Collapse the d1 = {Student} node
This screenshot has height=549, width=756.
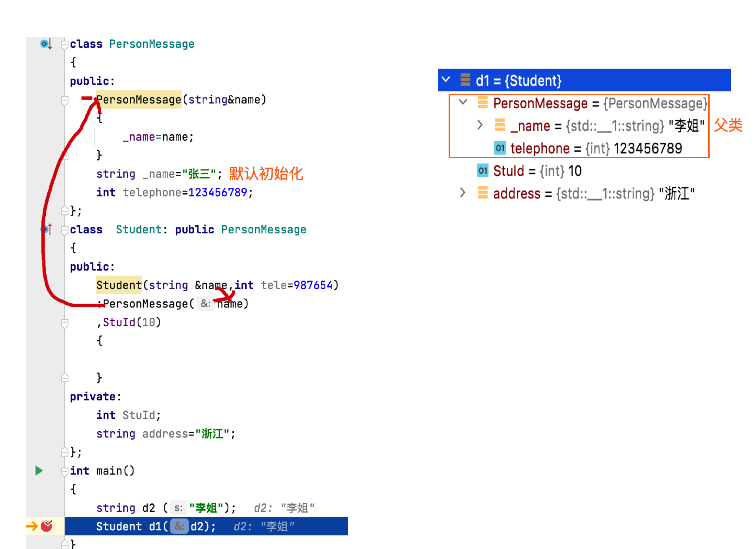[446, 79]
